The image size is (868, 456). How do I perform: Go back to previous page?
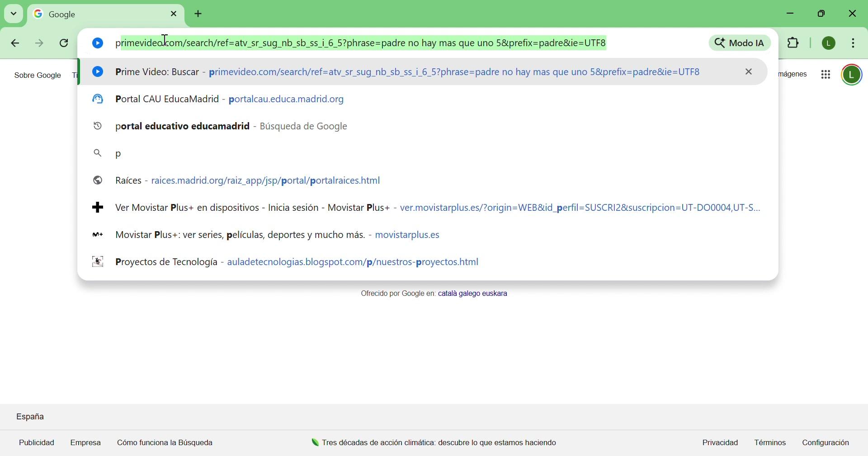point(15,43)
